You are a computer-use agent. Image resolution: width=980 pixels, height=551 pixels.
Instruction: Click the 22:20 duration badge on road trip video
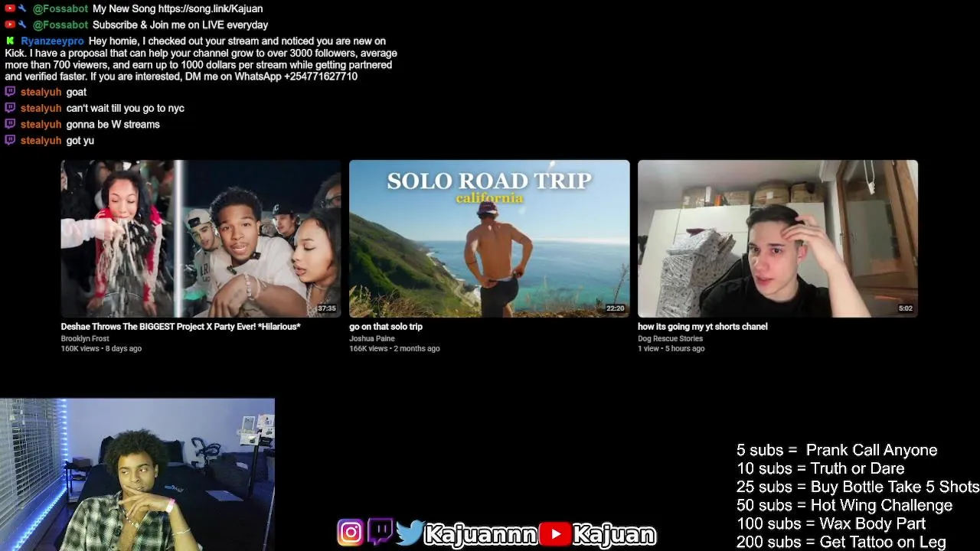tap(616, 308)
